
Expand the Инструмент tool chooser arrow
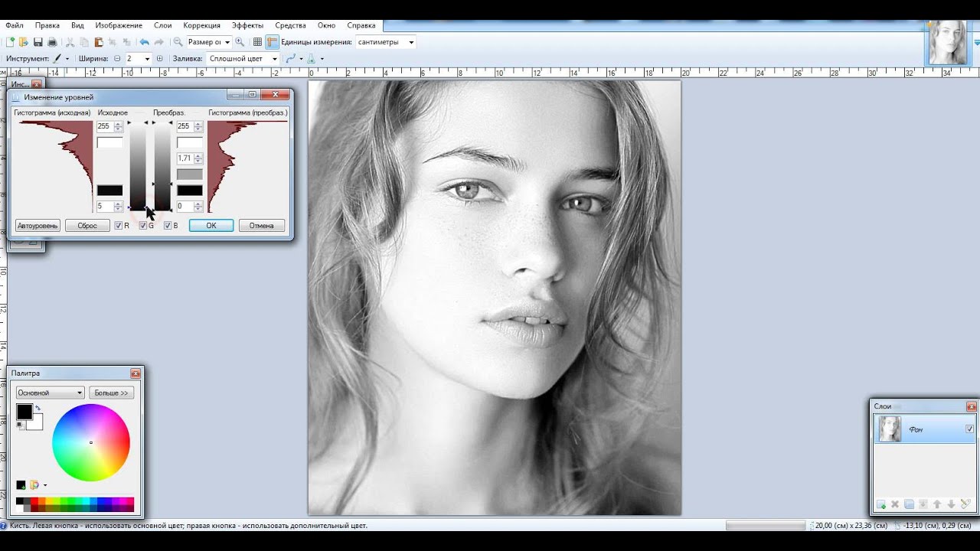click(67, 58)
